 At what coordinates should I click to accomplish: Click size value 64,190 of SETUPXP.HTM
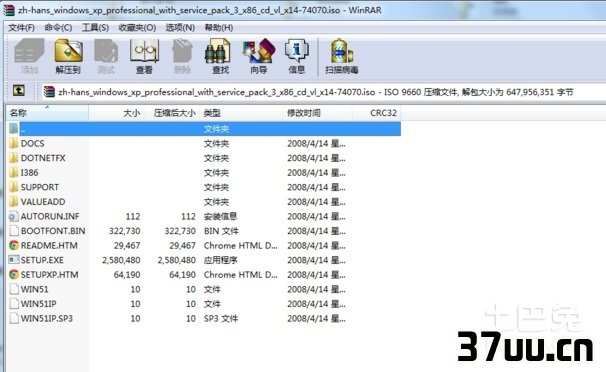pos(127,275)
